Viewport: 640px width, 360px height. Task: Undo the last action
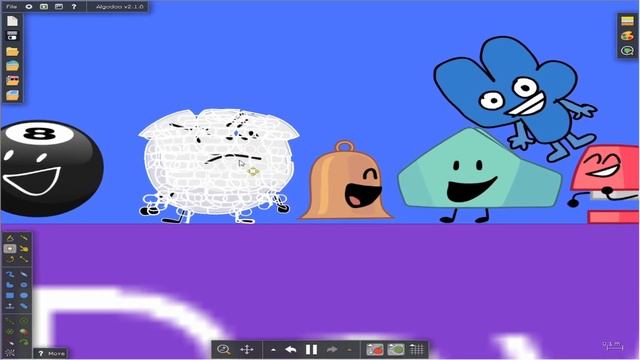pyautogui.click(x=291, y=349)
